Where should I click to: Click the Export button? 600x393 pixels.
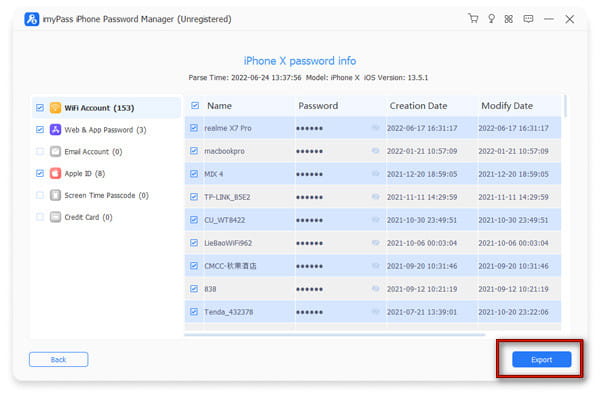[x=541, y=359]
